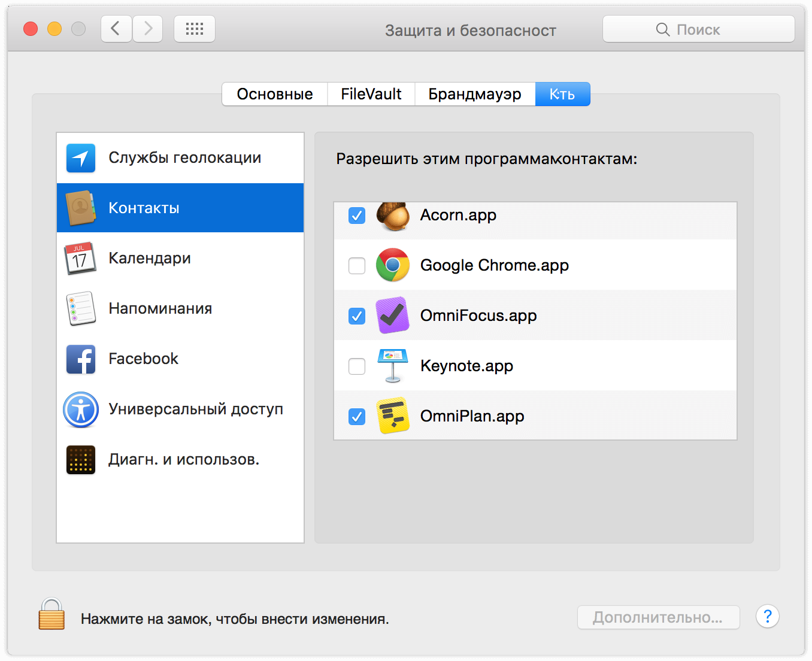Select Диагн. и использов. label
Image resolution: width=812 pixels, height=661 pixels.
(184, 460)
